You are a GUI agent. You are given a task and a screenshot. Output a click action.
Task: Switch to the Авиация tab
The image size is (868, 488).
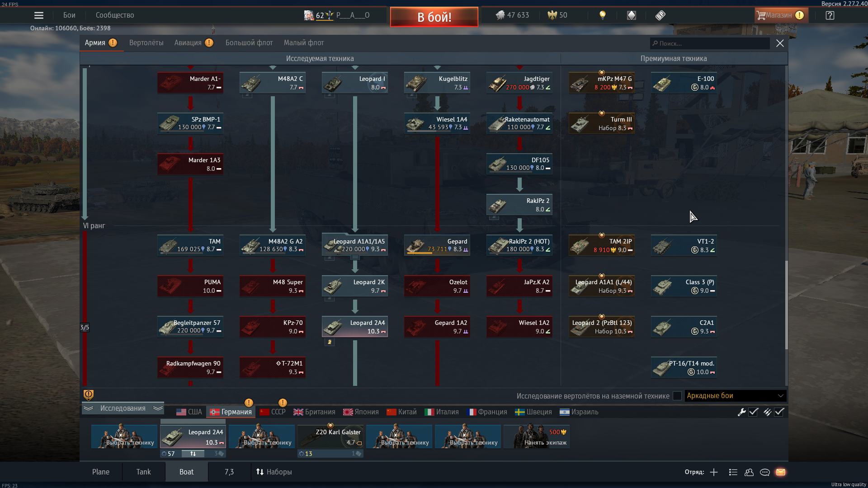tap(193, 43)
